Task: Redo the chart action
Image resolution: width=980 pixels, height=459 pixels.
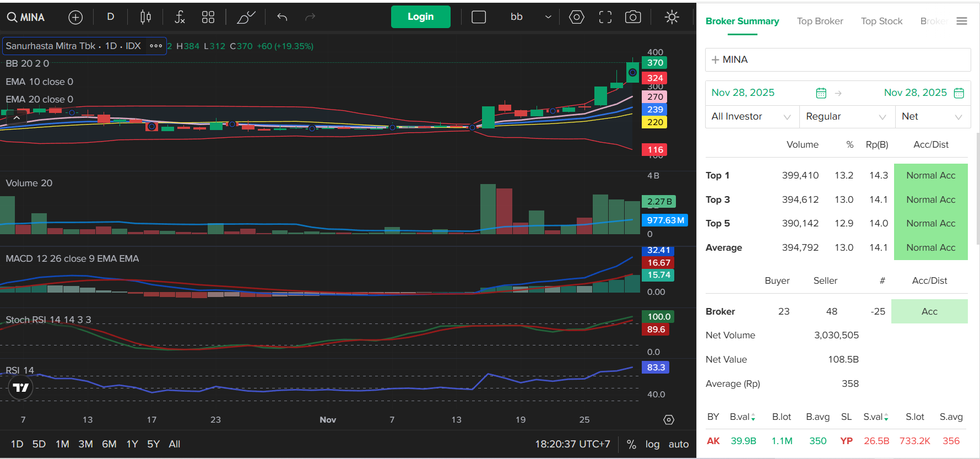Action: (x=310, y=17)
